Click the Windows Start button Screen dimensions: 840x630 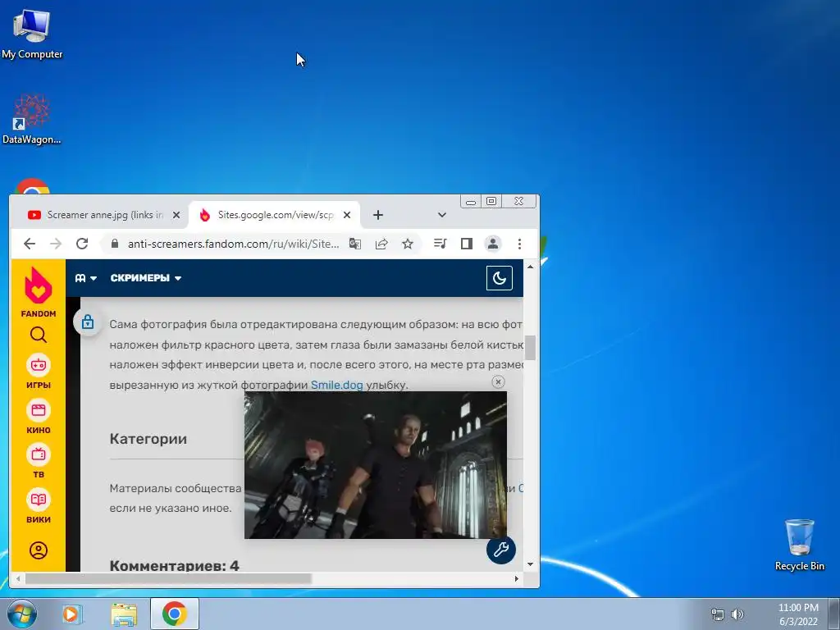(22, 614)
